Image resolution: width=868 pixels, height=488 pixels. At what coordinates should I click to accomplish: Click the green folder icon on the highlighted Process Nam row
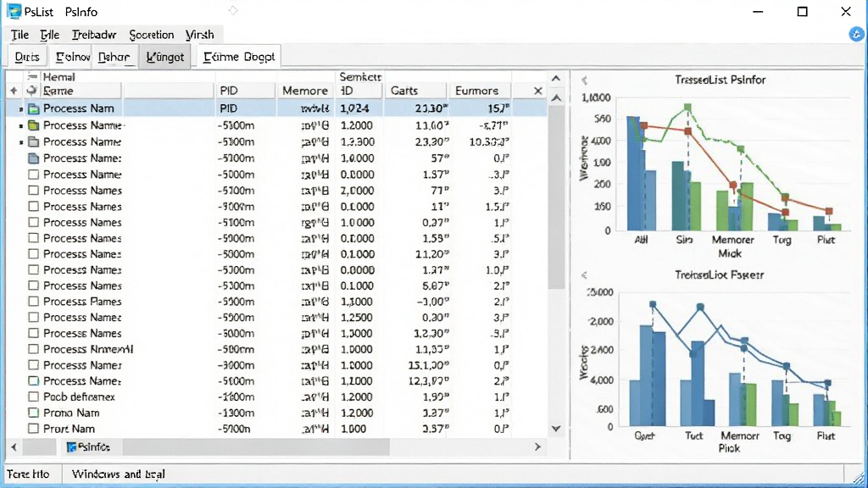coord(34,108)
